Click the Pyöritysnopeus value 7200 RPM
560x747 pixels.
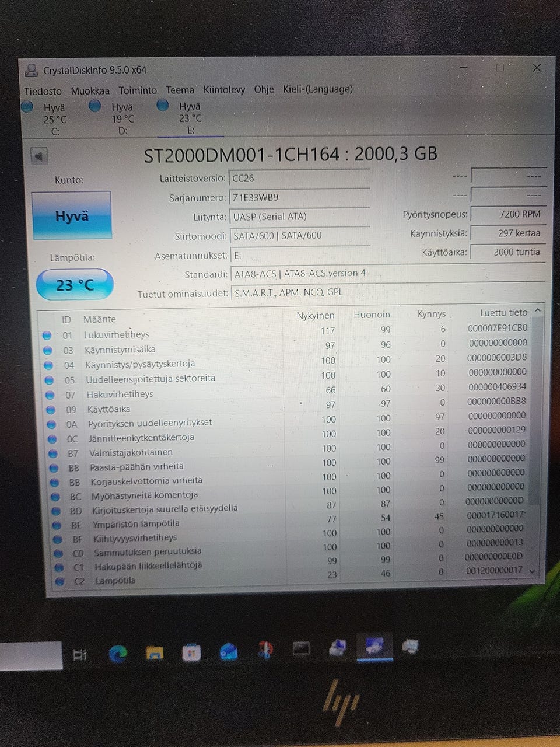point(508,214)
